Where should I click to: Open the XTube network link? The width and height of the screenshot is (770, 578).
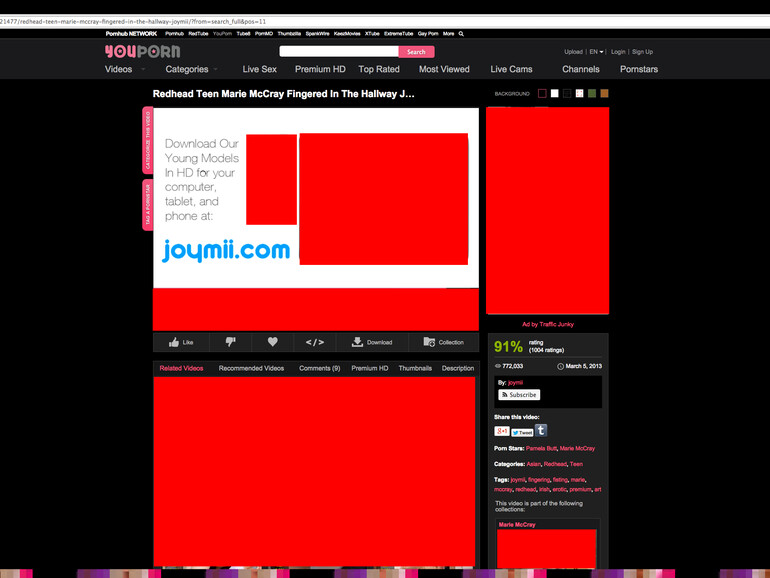coord(372,34)
